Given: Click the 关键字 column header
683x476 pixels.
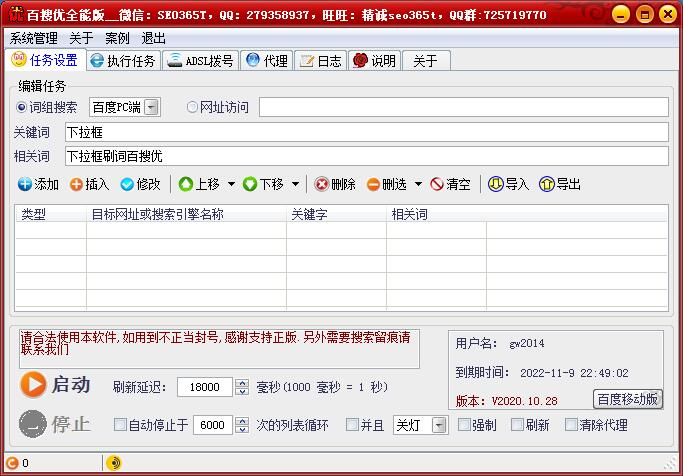Looking at the screenshot, I should (336, 214).
